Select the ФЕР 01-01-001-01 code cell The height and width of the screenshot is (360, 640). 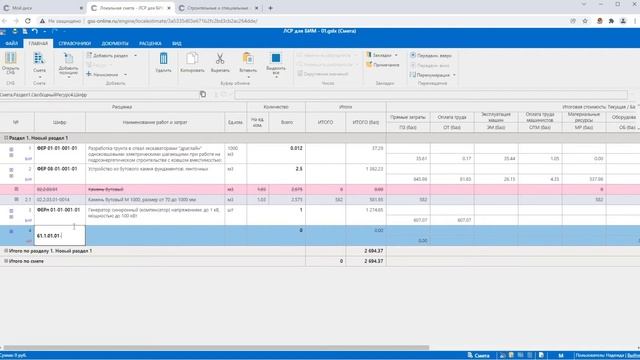[x=60, y=153]
